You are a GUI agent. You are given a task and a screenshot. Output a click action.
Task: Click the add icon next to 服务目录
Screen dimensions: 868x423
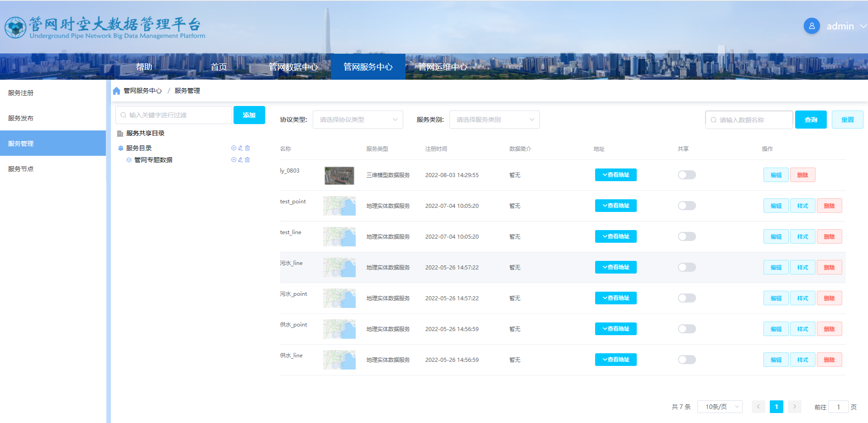[234, 148]
